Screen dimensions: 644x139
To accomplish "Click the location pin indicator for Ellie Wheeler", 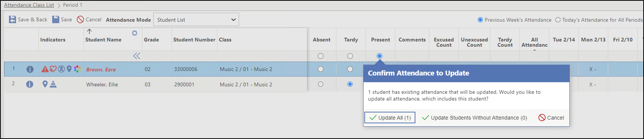I will [45, 84].
